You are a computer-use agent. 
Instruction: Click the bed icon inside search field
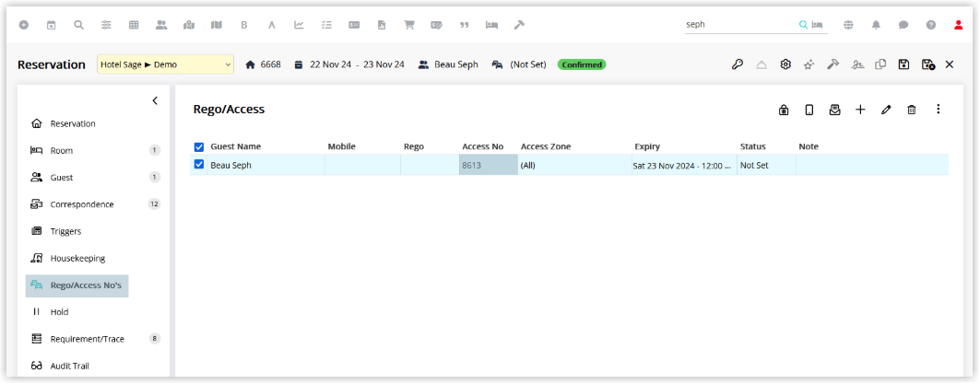817,25
